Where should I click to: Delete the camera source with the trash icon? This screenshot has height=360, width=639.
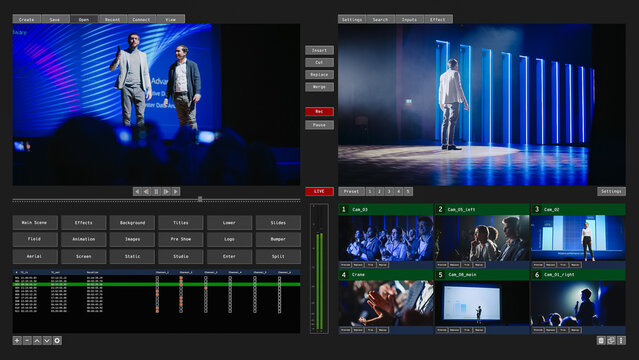(601, 340)
